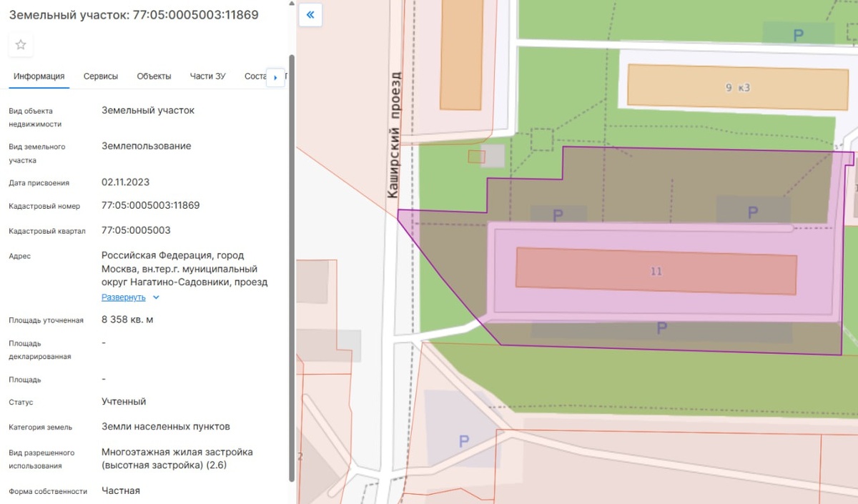Open the Информация tab
858x504 pixels.
pos(39,76)
